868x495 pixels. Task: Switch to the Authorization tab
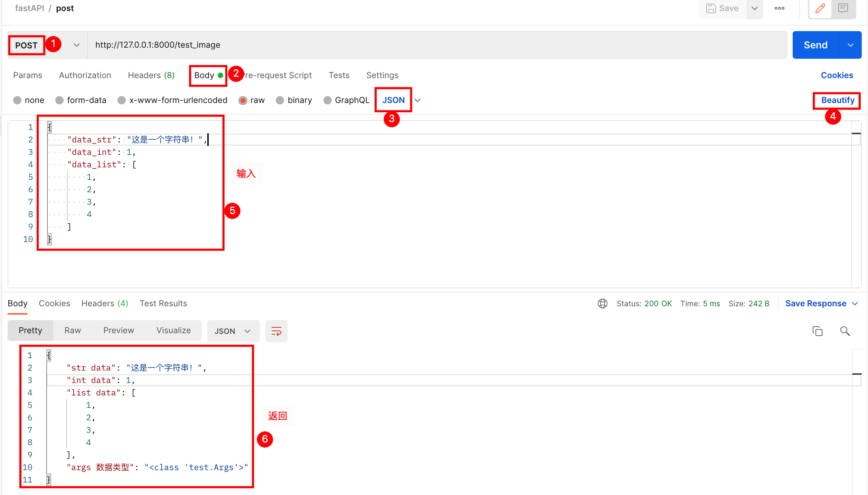(x=85, y=75)
